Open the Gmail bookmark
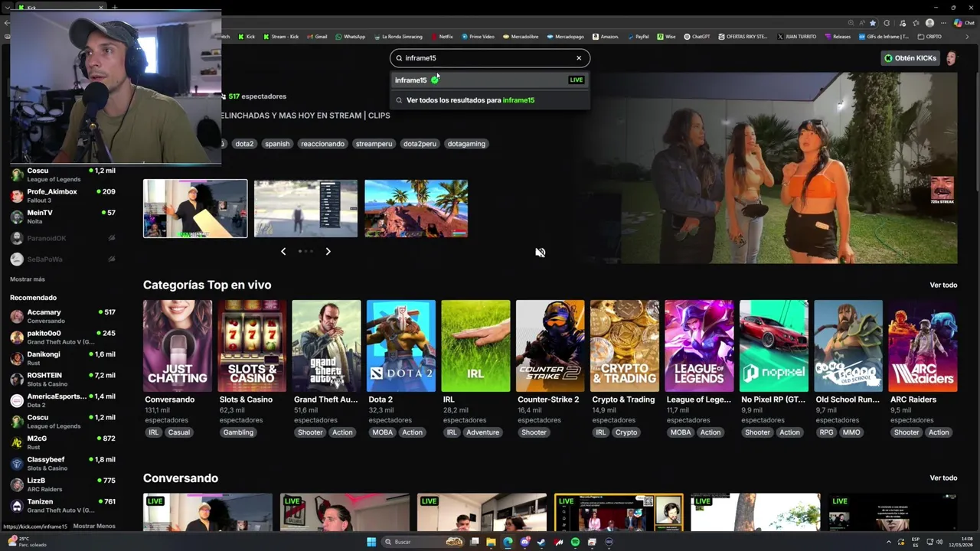 point(317,37)
